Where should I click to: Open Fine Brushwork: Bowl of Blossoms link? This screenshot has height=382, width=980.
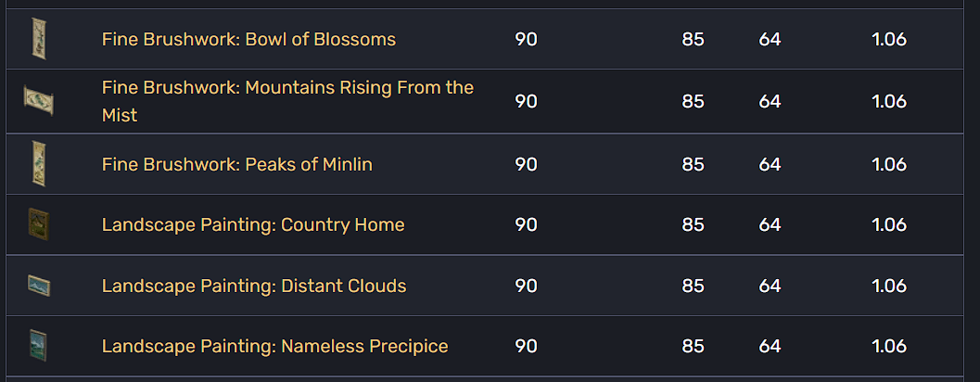[248, 40]
